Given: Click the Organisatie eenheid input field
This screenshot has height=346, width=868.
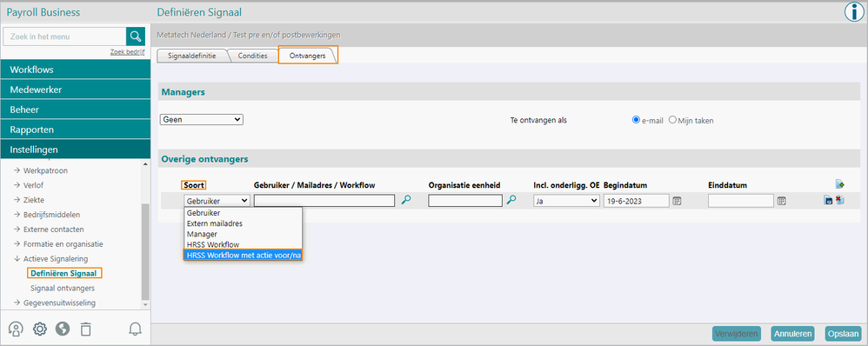Looking at the screenshot, I should [465, 201].
